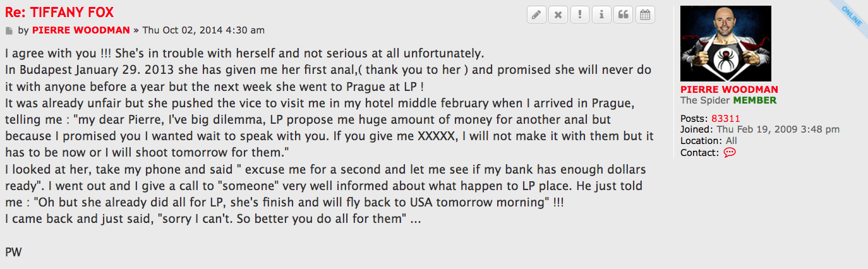Screen dimensions: 868x269
Task: Click the calendar icon in the post toolbar
Action: click(x=645, y=15)
